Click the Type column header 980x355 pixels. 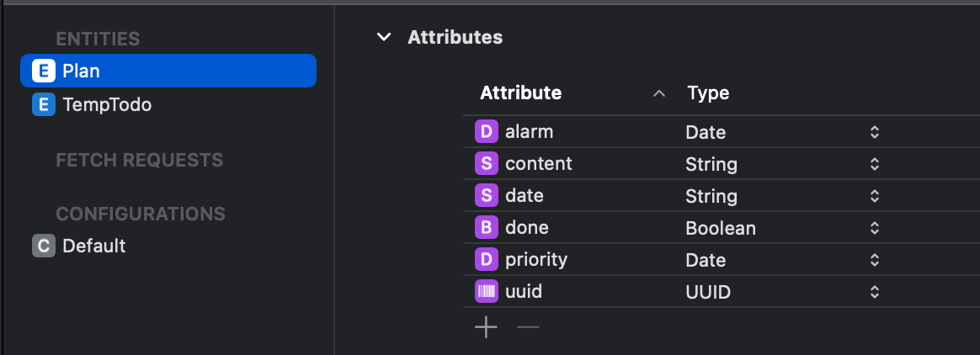[708, 93]
